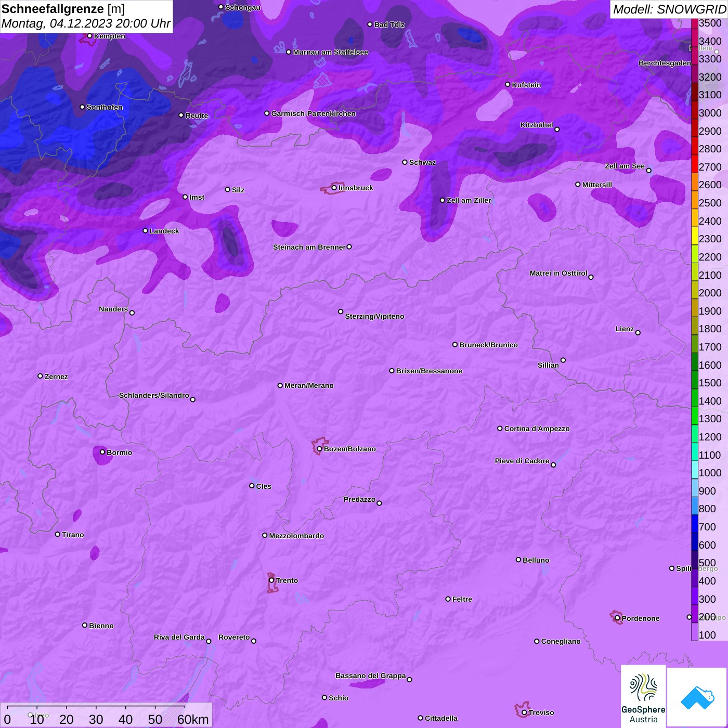Click the '3500' legend value
Image resolution: width=728 pixels, height=728 pixels.
coord(710,23)
